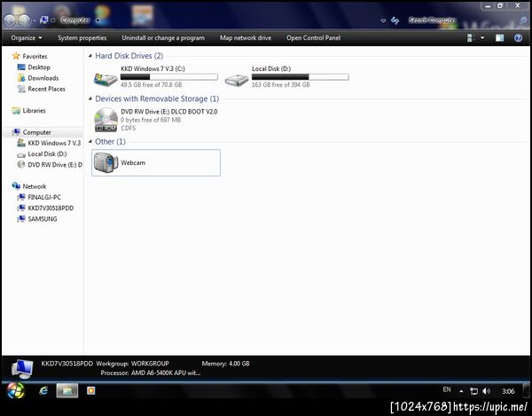The image size is (532, 416).
Task: Open the address bar history dropdown
Action: (383, 20)
